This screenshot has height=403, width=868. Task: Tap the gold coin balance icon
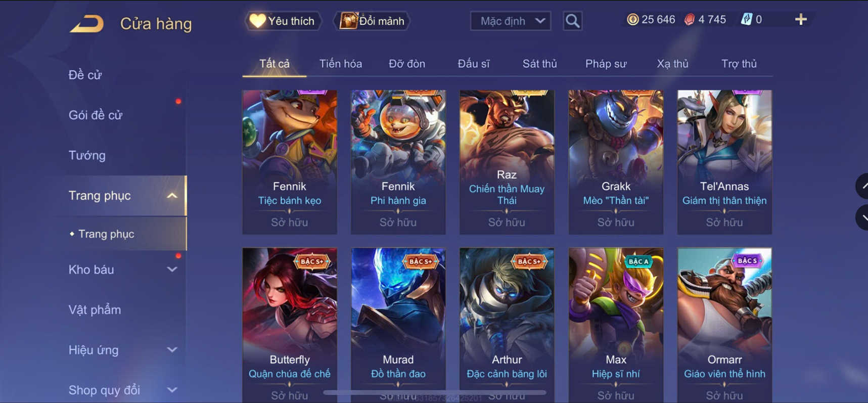point(632,20)
